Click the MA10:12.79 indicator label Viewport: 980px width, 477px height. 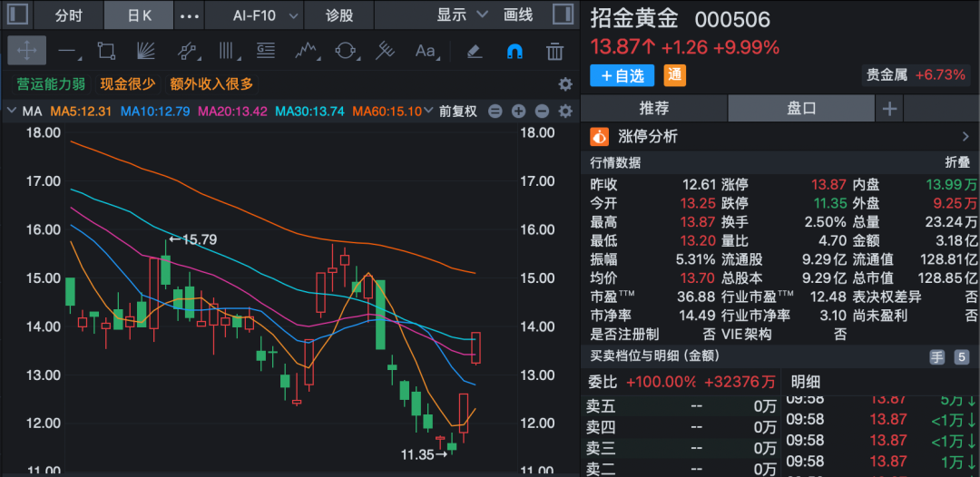point(154,112)
